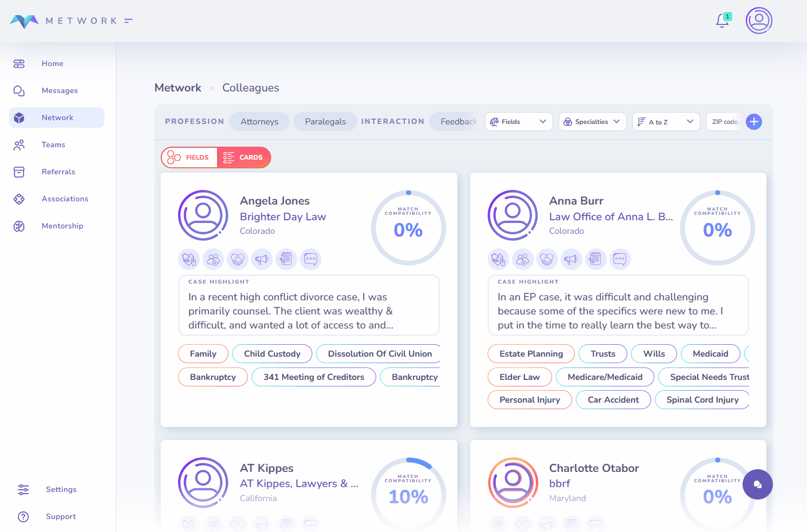Viewport: 807px width, 532px height.
Task: Collapse the sidebar menu toggle icon
Action: (x=128, y=21)
